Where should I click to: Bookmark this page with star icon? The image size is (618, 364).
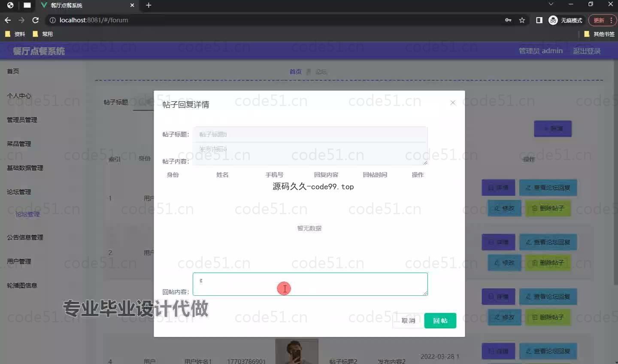(522, 20)
